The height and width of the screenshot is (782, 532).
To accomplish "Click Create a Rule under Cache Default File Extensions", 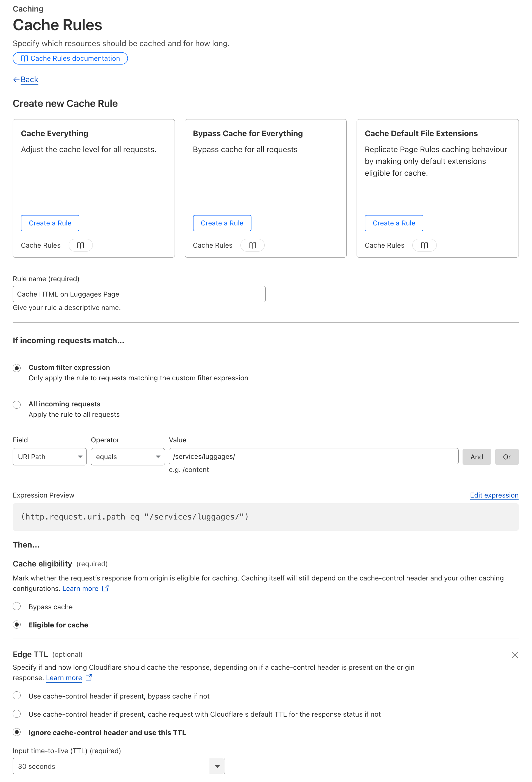I will pos(394,223).
